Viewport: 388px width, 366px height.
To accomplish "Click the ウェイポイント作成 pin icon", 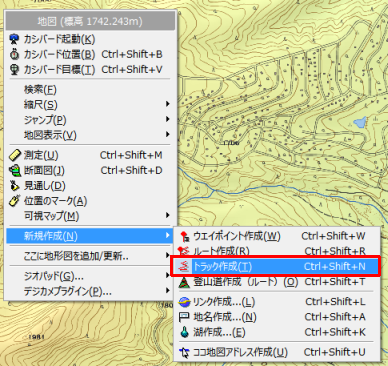I will (x=184, y=236).
